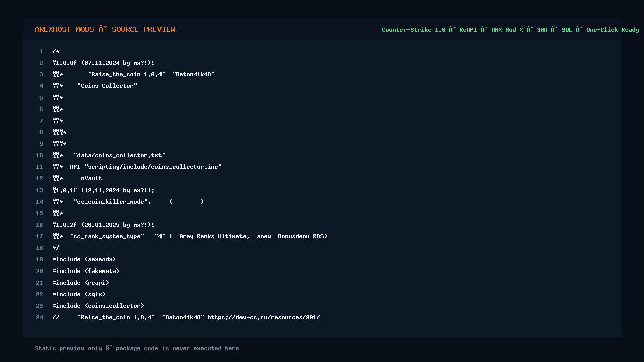644x362 pixels.
Task: Click the "#include <fakemeta>" line
Action: [86, 271]
